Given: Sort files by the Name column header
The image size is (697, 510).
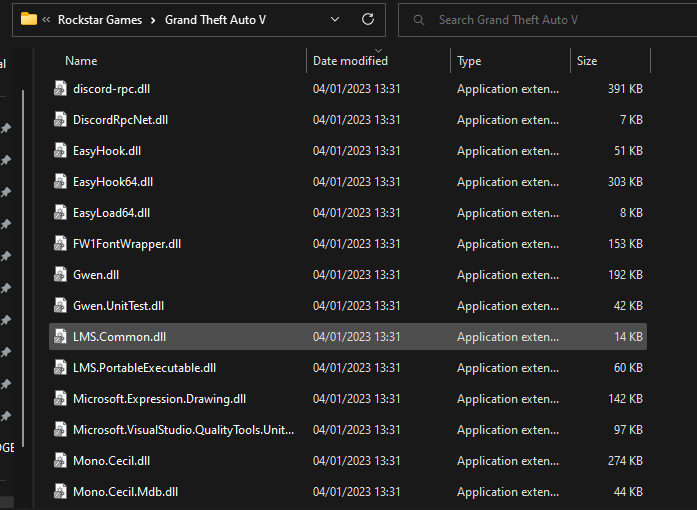Looking at the screenshot, I should [81, 61].
